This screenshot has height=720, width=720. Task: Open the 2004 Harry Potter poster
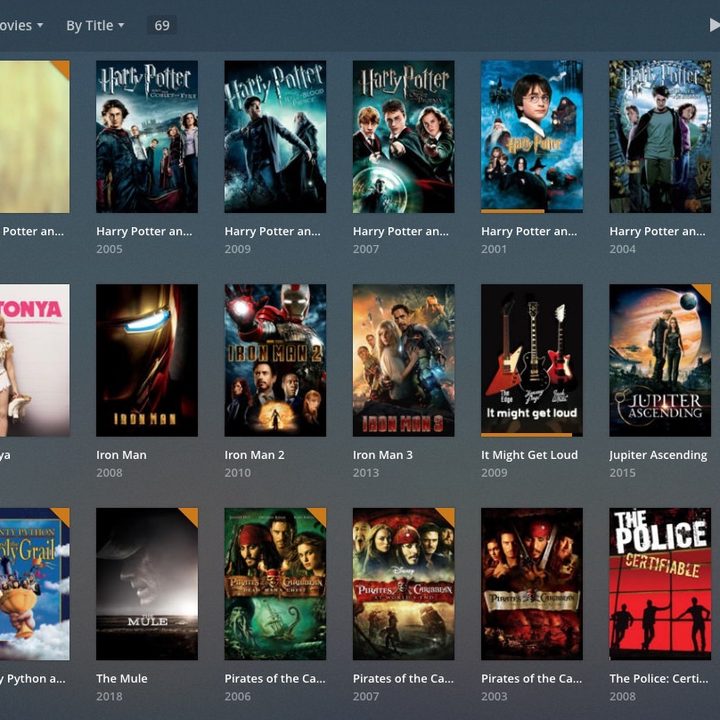(660, 136)
